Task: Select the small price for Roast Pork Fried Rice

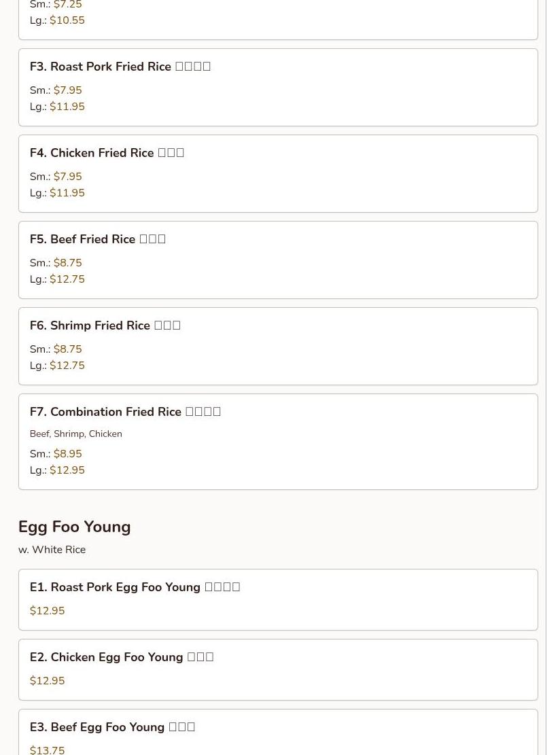Action: click(x=67, y=90)
